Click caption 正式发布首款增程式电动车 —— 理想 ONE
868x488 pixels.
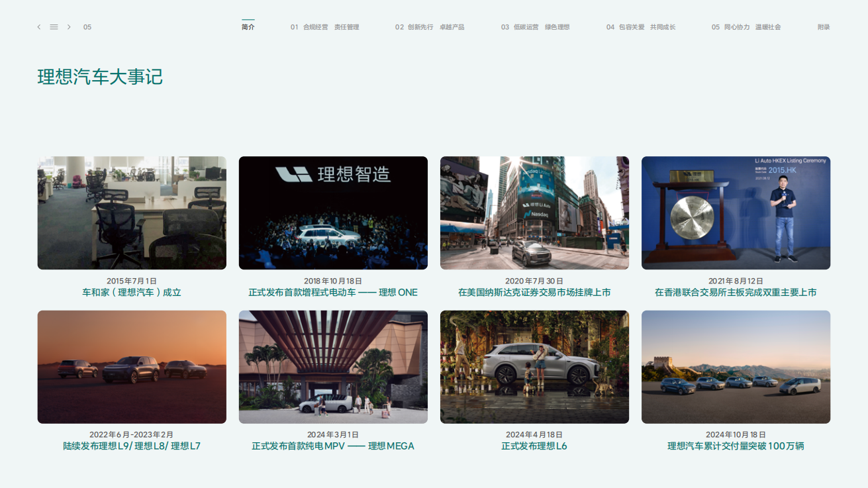click(x=333, y=292)
